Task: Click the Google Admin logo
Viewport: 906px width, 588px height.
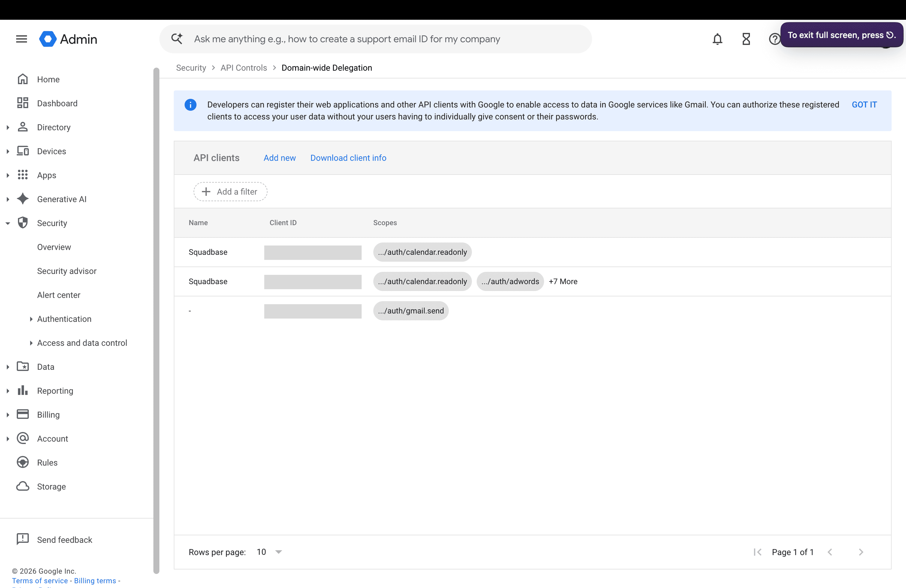Action: [x=68, y=39]
